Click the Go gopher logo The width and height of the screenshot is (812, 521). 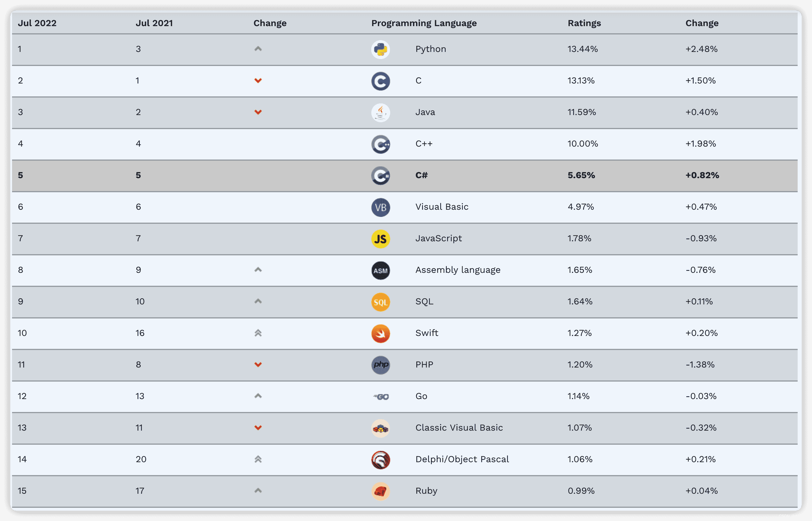click(x=381, y=396)
